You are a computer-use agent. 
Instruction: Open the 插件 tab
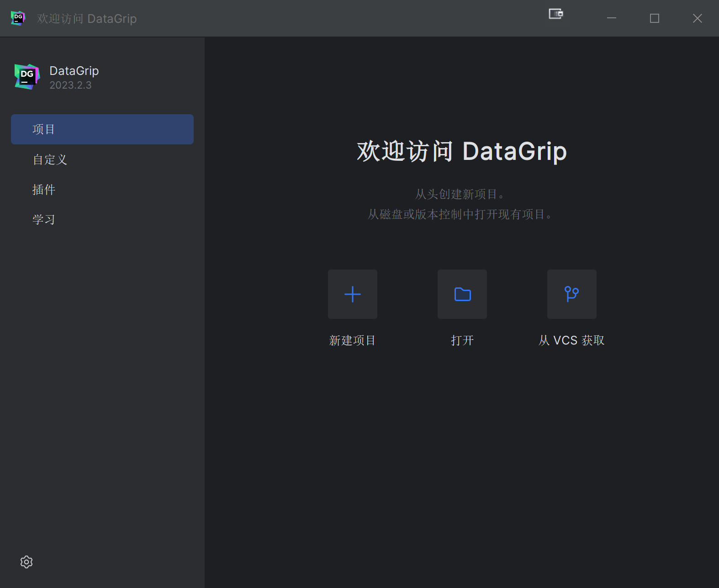[102, 190]
